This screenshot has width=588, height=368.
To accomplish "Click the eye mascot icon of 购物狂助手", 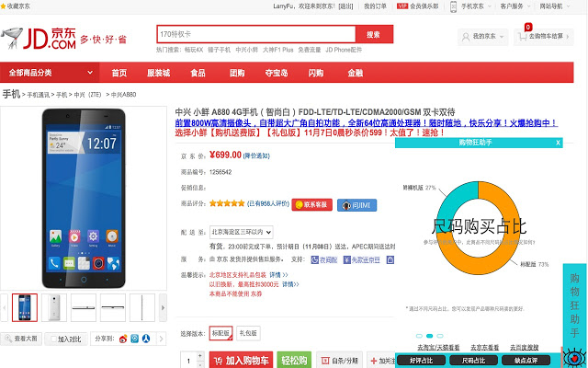I will [574, 357].
